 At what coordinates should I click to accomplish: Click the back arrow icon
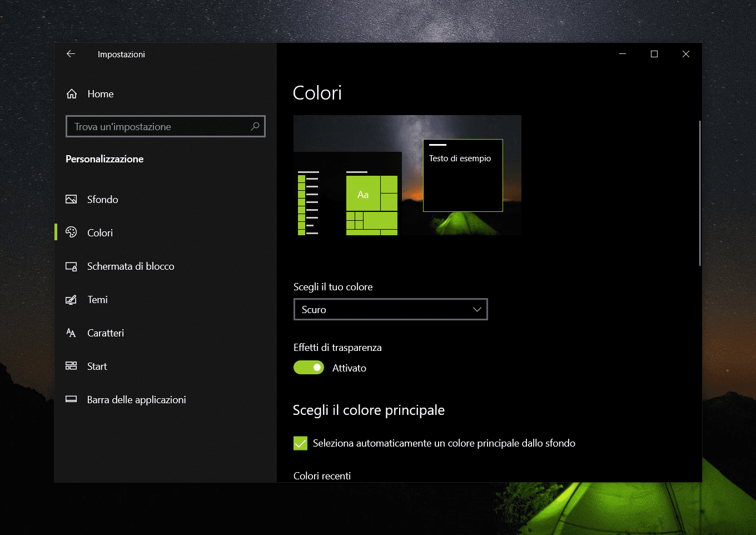pos(71,54)
